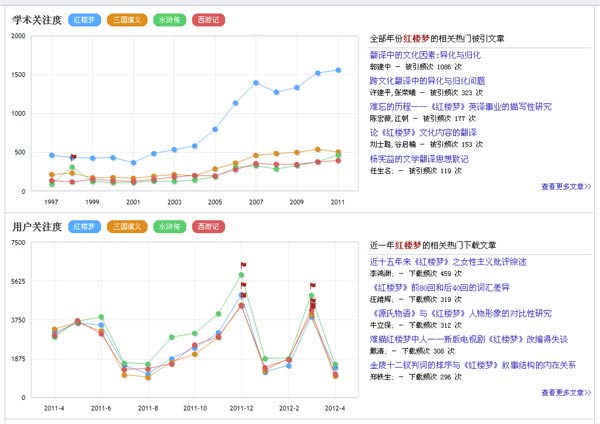Select green 水浒传 point at 2012-1 in user chart
This screenshot has width=600, height=424.
(x=265, y=359)
